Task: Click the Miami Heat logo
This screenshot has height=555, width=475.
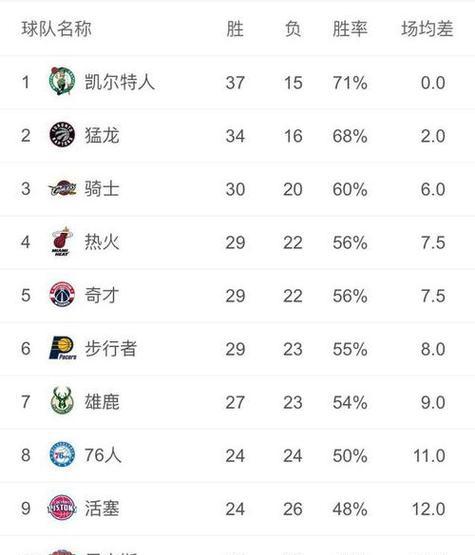Action: [62, 241]
